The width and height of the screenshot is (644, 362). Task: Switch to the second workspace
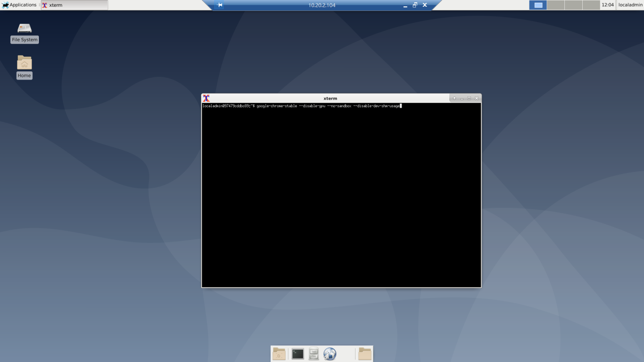coord(556,5)
